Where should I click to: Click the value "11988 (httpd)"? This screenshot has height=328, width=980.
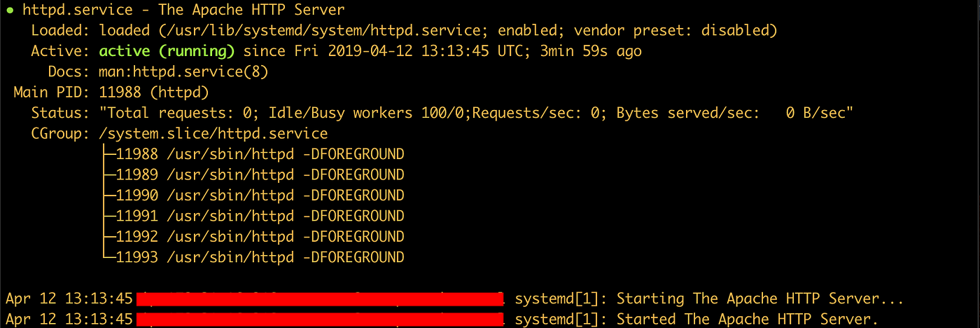pyautogui.click(x=154, y=93)
